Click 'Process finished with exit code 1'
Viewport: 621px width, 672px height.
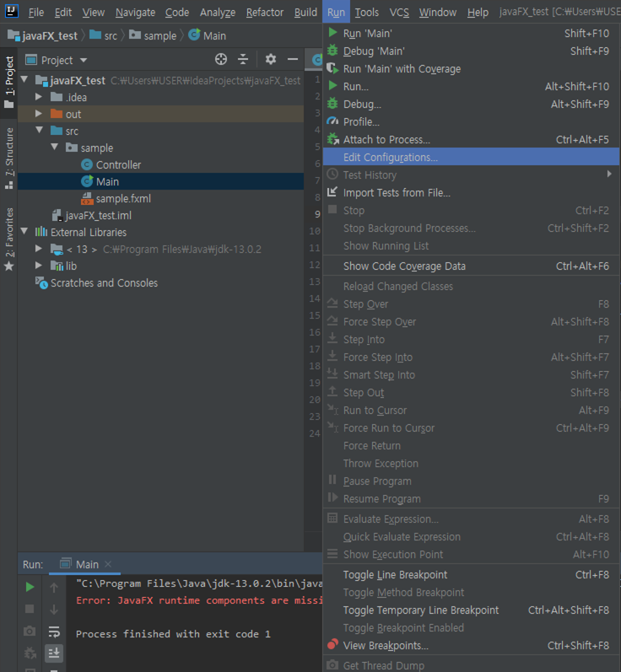click(173, 634)
